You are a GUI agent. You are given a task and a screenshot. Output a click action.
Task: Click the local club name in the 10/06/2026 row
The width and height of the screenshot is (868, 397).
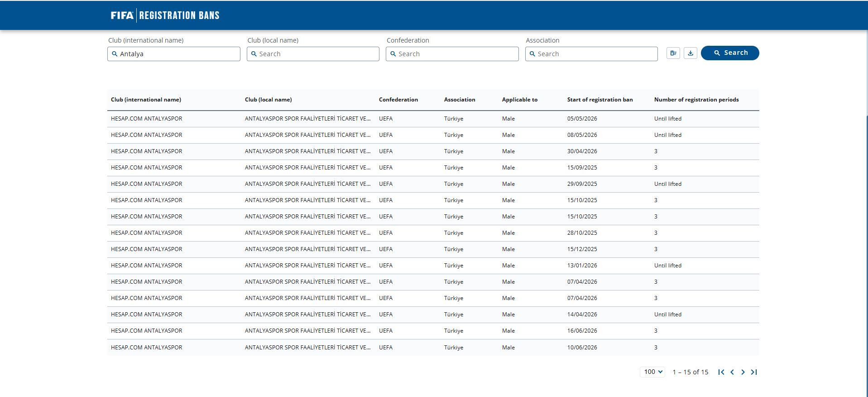coord(308,348)
